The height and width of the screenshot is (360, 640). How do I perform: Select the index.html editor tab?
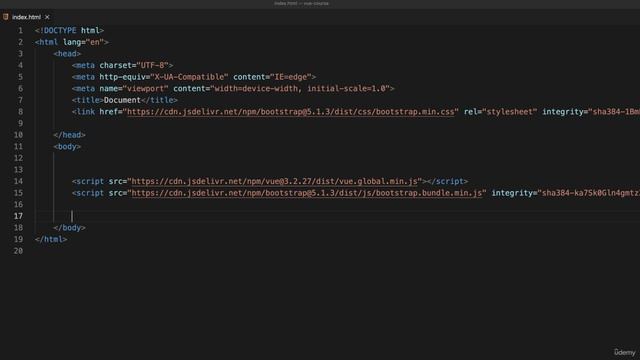tap(27, 17)
